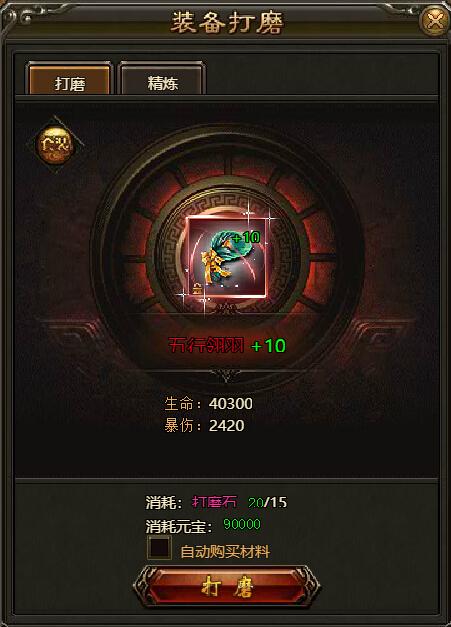Click the 生命: 40300 stat line
The height and width of the screenshot is (627, 451).
coord(208,403)
